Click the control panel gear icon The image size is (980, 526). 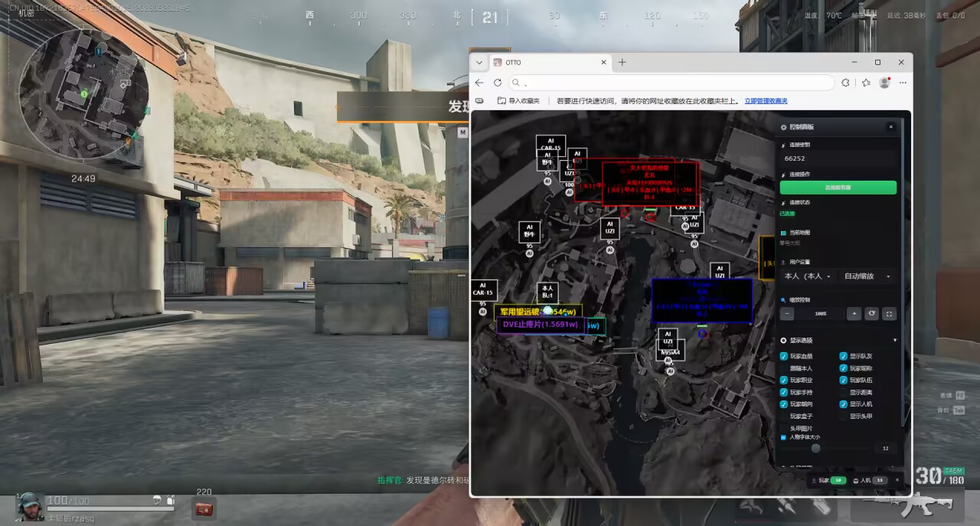(x=783, y=127)
